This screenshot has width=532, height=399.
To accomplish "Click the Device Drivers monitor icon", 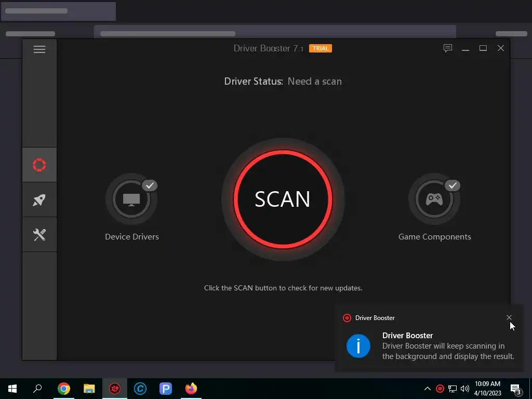I will [x=131, y=199].
